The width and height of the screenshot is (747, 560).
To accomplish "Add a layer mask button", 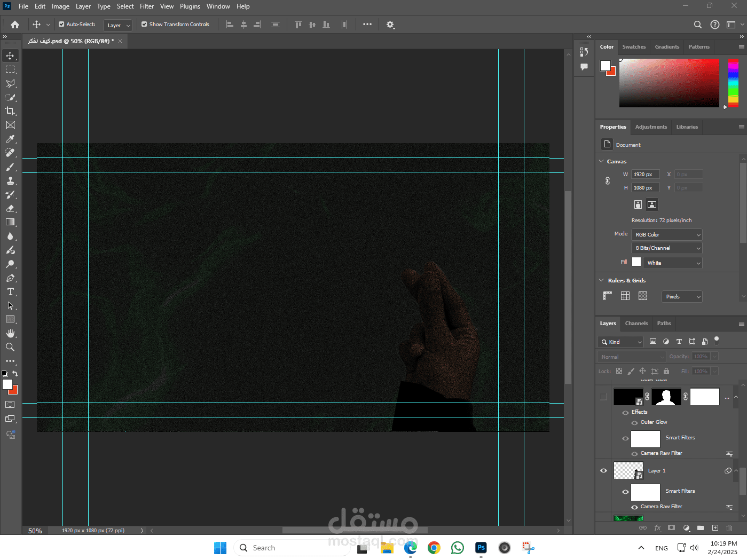I will click(671, 528).
